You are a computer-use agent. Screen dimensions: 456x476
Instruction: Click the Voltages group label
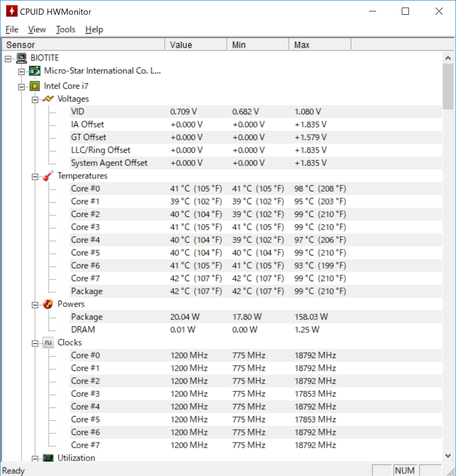click(73, 99)
